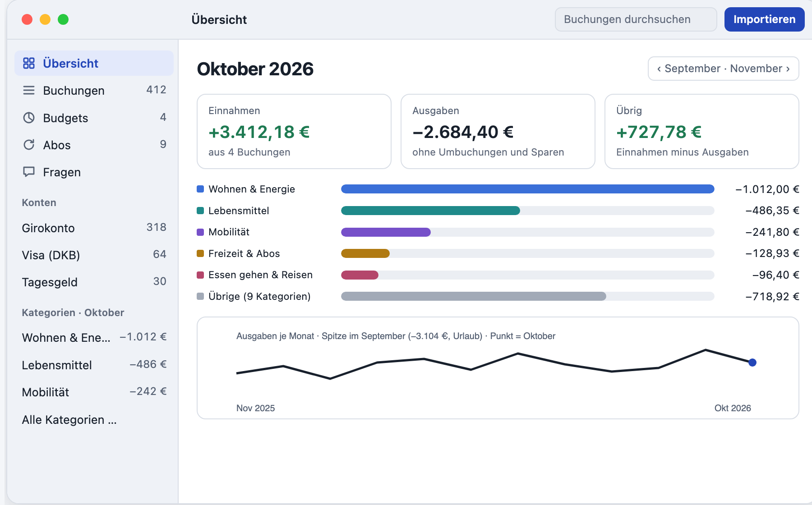Viewport: 812px width, 505px height.
Task: Select the Girokonto account
Action: click(x=94, y=228)
